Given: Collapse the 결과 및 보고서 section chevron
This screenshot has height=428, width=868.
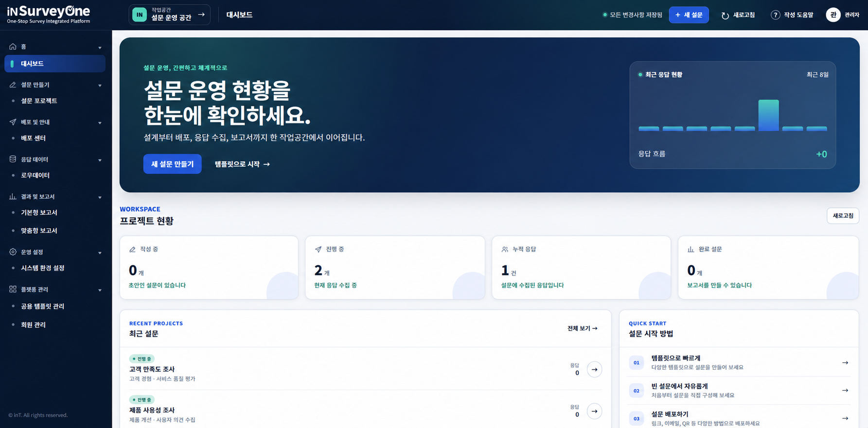Looking at the screenshot, I should point(100,198).
